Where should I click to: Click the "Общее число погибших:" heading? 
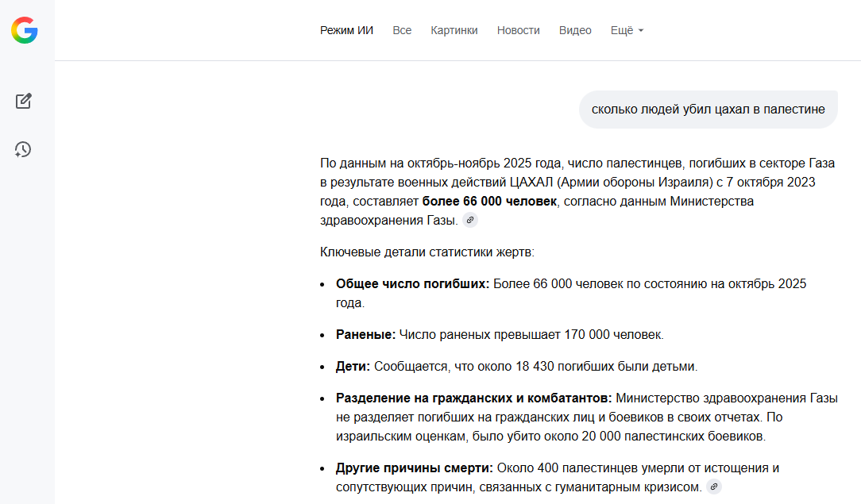click(412, 284)
